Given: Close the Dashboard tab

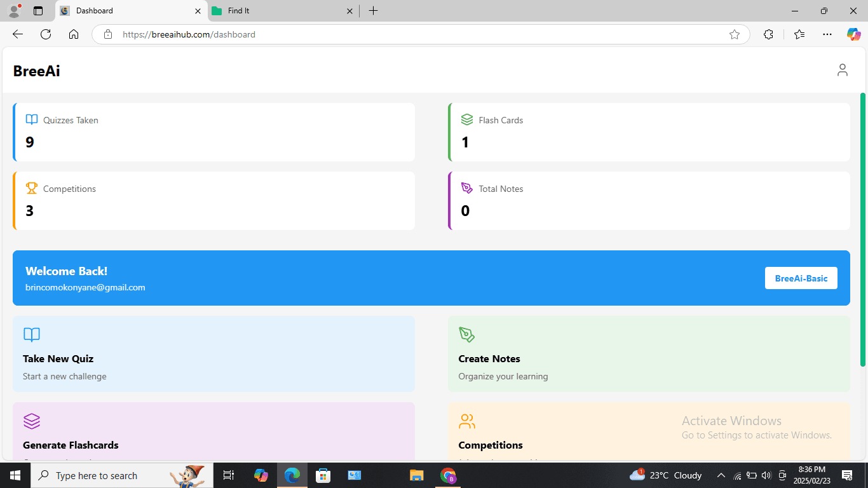Looking at the screenshot, I should (x=198, y=11).
